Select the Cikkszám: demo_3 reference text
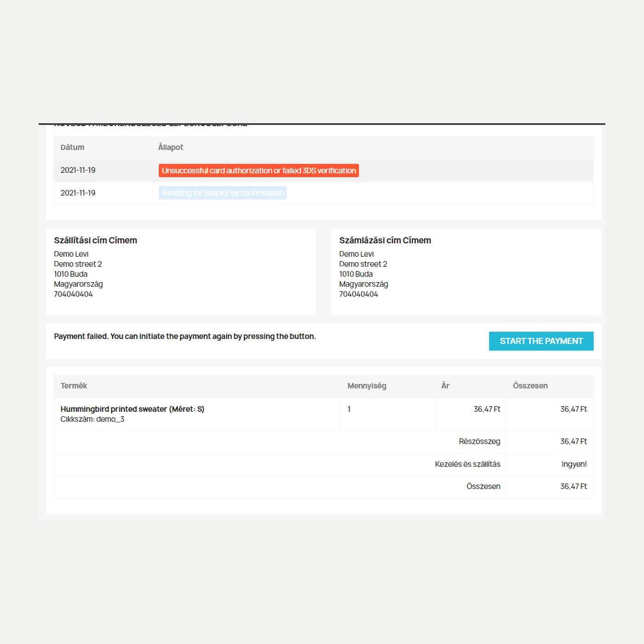Image resolution: width=644 pixels, height=644 pixels. pos(92,419)
